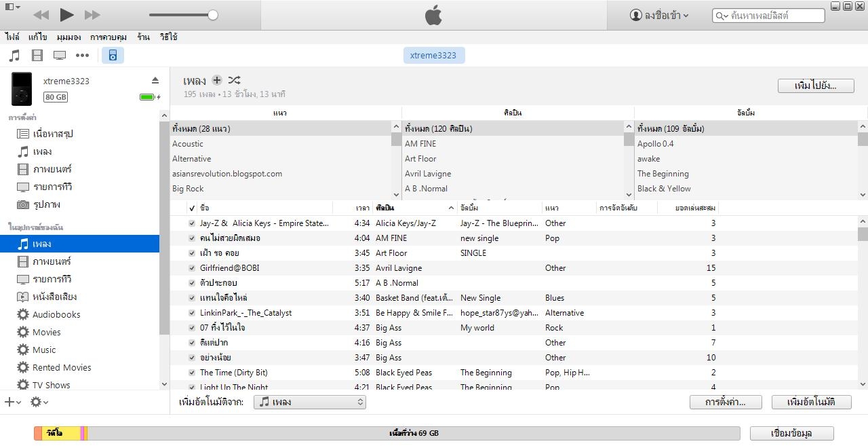Open the add playlist plus menu
868x448 pixels.
click(12, 402)
